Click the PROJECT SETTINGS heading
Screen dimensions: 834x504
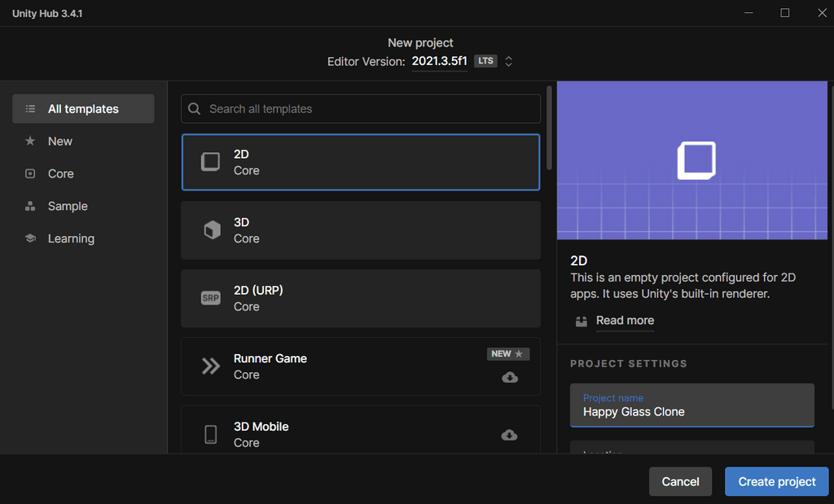[629, 364]
